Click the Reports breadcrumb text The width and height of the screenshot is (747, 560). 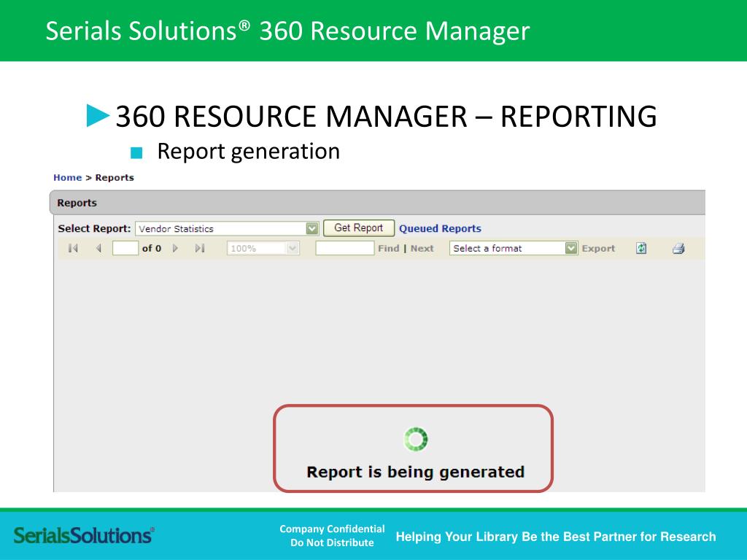point(115,178)
